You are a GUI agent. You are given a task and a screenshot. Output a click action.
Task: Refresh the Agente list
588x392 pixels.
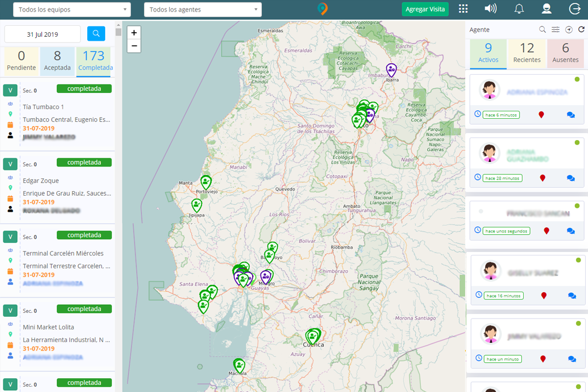point(581,29)
